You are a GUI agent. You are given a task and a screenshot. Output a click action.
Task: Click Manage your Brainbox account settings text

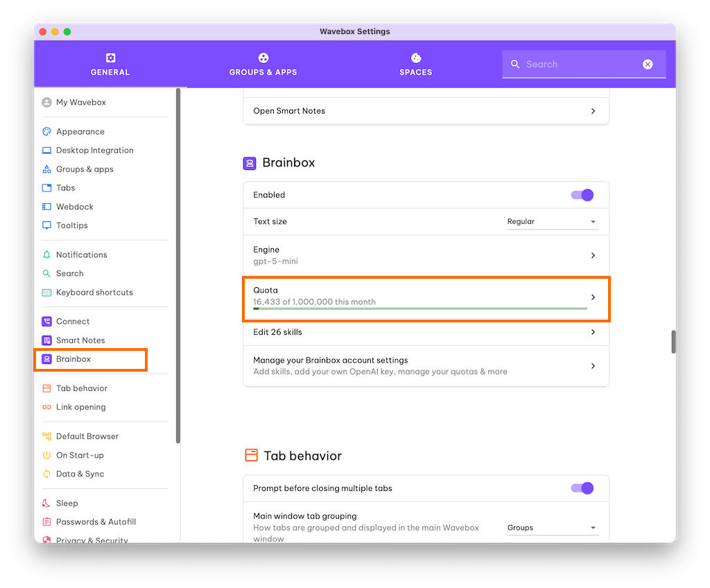[x=331, y=360]
